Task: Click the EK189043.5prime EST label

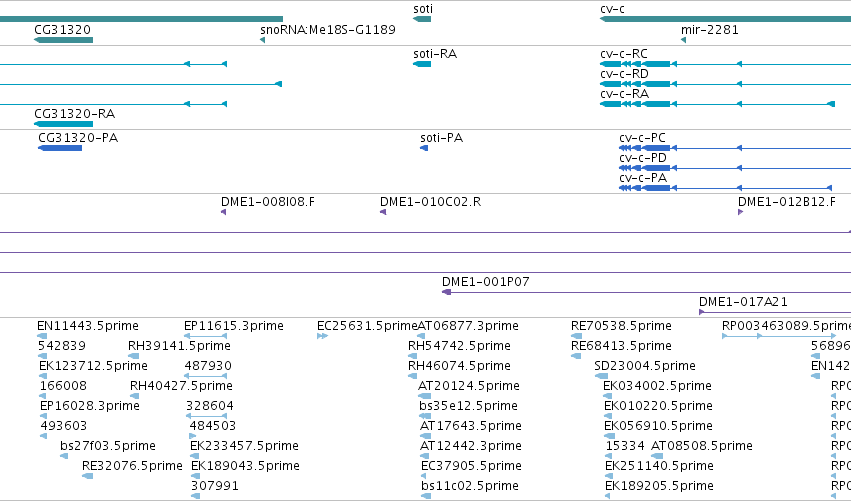Action: point(245,466)
